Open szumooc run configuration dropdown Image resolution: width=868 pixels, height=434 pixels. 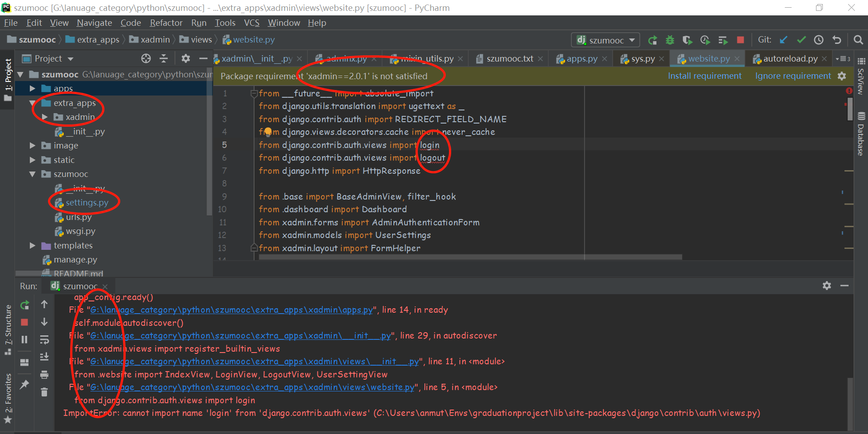coord(606,40)
